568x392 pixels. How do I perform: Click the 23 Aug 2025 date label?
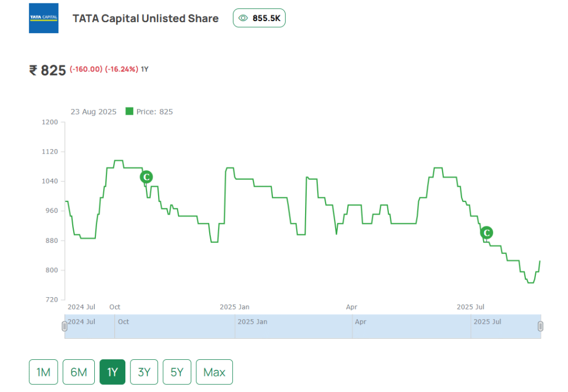point(93,111)
